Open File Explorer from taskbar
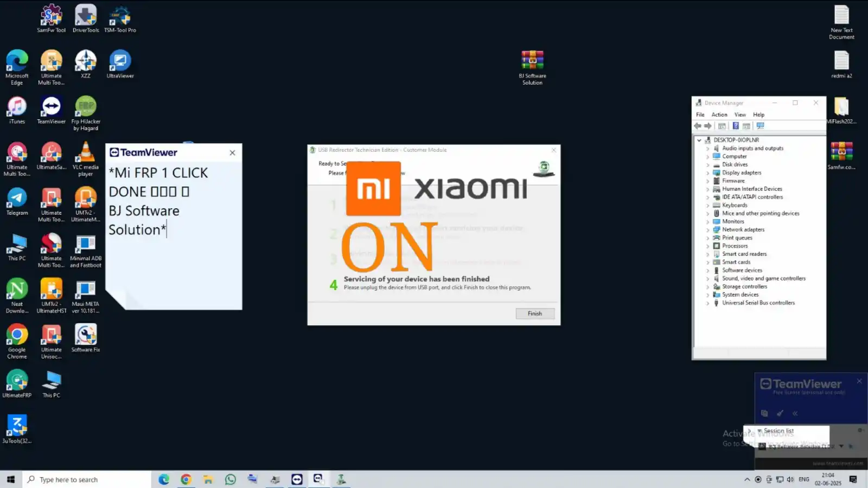This screenshot has width=868, height=488. click(208, 479)
